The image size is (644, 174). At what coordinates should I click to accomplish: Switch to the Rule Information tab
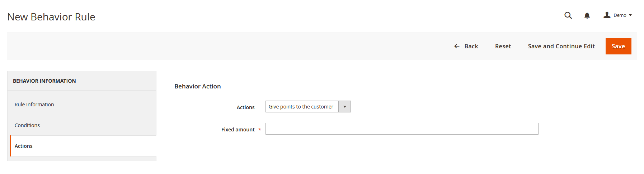[x=34, y=105]
